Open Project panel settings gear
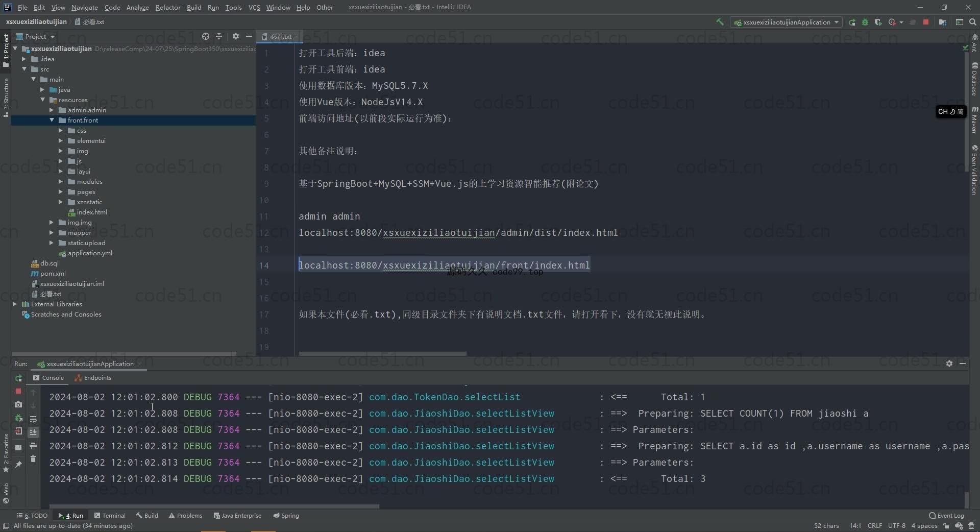 235,36
